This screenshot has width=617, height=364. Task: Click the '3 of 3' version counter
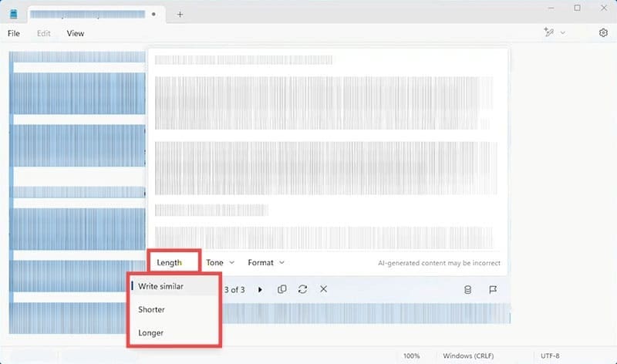coord(234,290)
